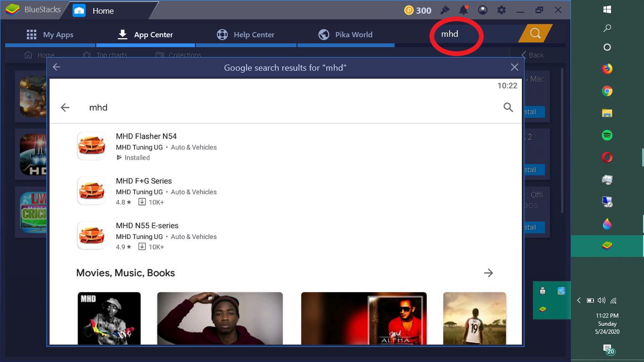Click the hammer icon in title bar
Image resolution: width=644 pixels, height=362 pixels.
click(445, 10)
